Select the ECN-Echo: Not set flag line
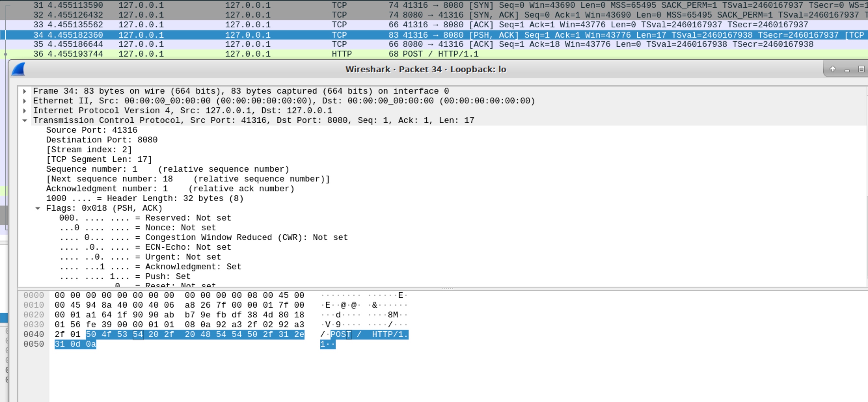868x402 pixels. [145, 248]
